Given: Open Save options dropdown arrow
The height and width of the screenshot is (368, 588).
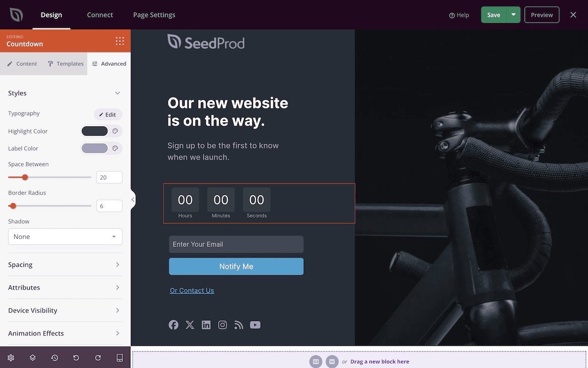Looking at the screenshot, I should coord(514,15).
